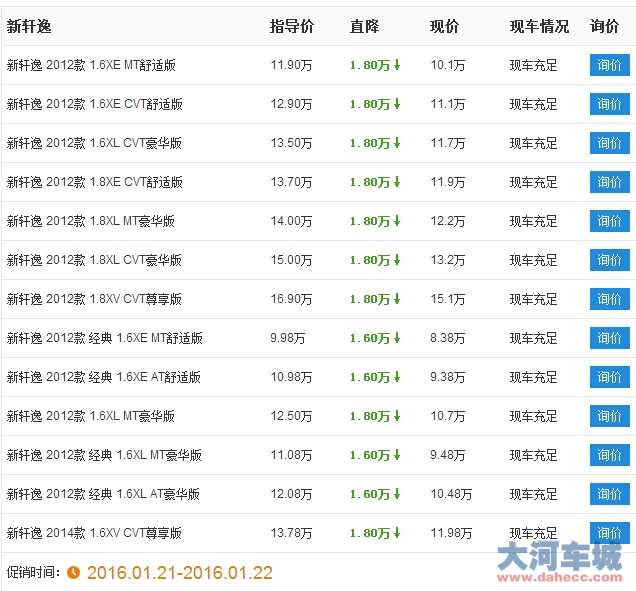The width and height of the screenshot is (636, 591).
Task: Select 新轩逸 2012款 1.8XL MT豪华版 model name
Action: 90,221
